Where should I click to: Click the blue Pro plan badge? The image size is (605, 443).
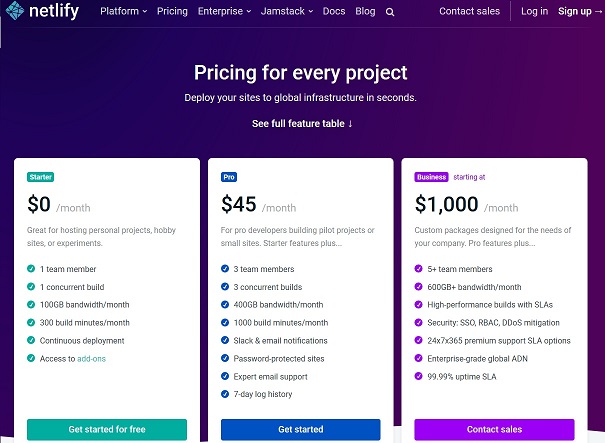pos(229,177)
